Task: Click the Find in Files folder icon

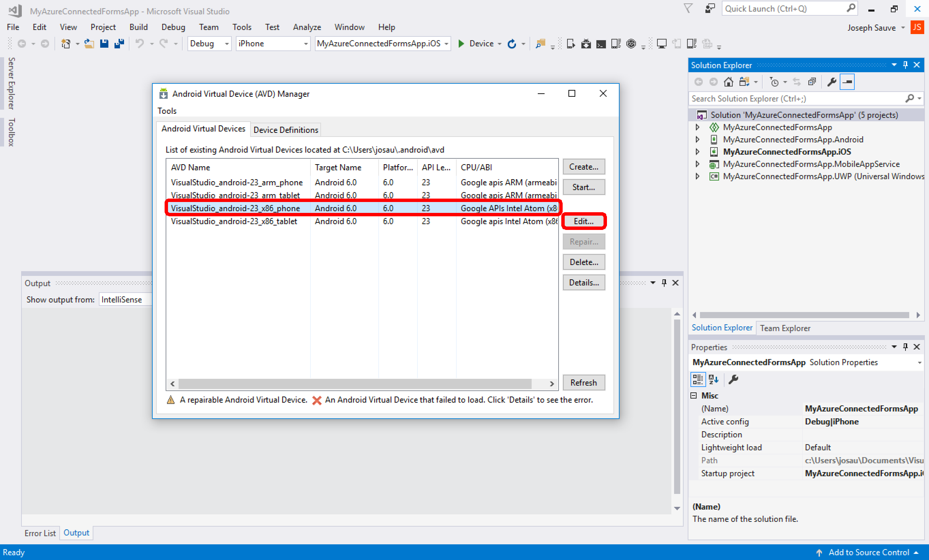Action: [540, 44]
